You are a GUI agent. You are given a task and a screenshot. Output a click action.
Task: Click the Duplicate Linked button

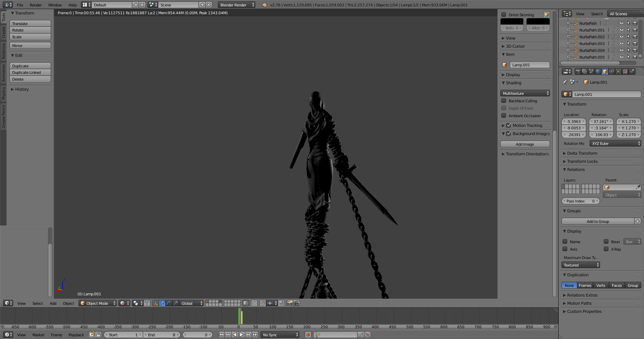pyautogui.click(x=30, y=72)
